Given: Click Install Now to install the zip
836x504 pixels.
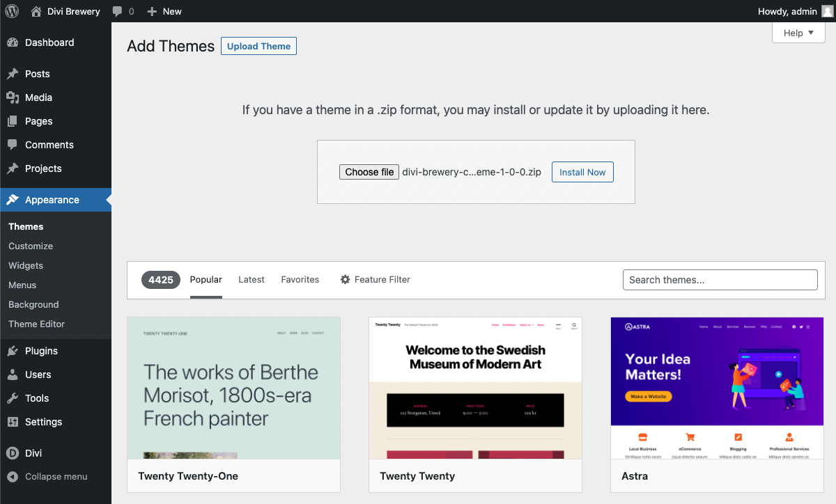Looking at the screenshot, I should [x=582, y=172].
